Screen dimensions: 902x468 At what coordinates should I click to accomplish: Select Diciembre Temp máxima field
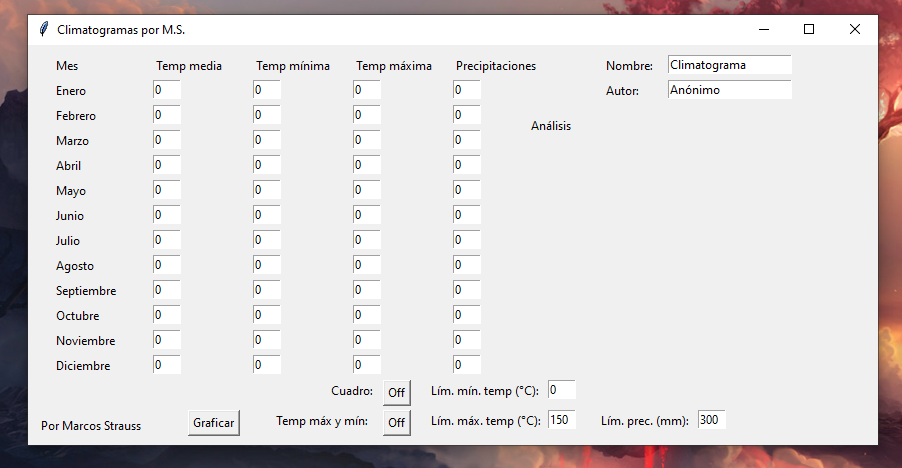367,365
